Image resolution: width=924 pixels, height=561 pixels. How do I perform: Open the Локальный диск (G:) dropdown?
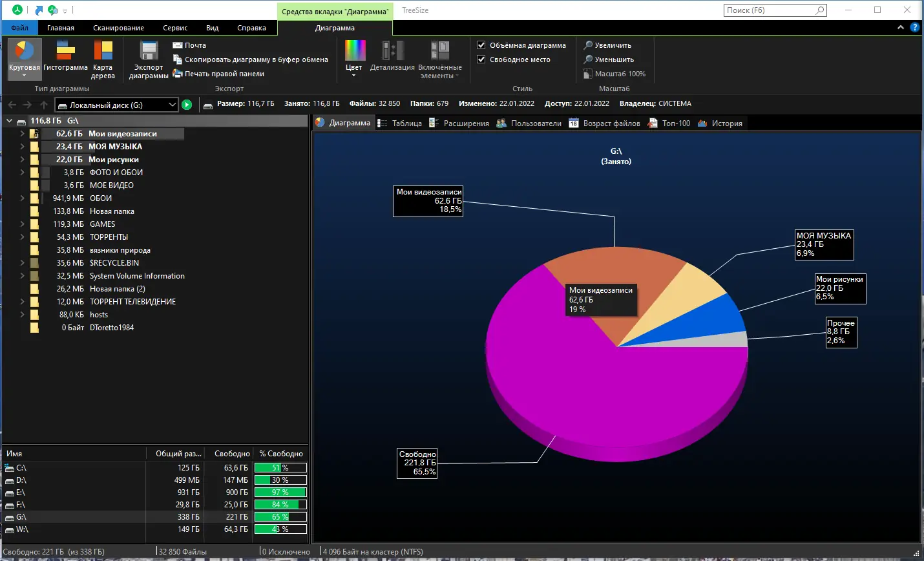pos(172,105)
